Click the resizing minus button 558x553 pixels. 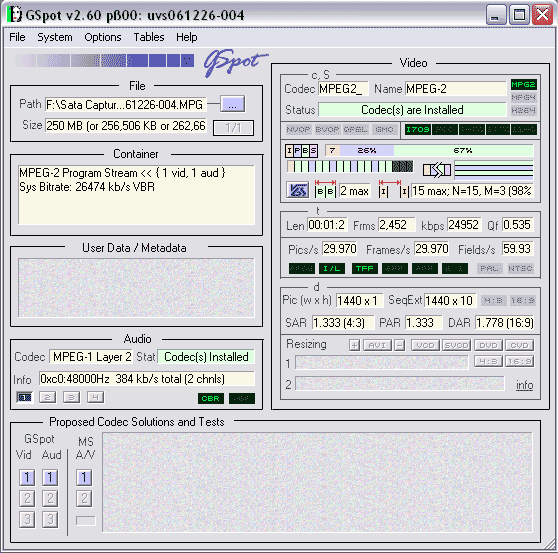(x=400, y=345)
